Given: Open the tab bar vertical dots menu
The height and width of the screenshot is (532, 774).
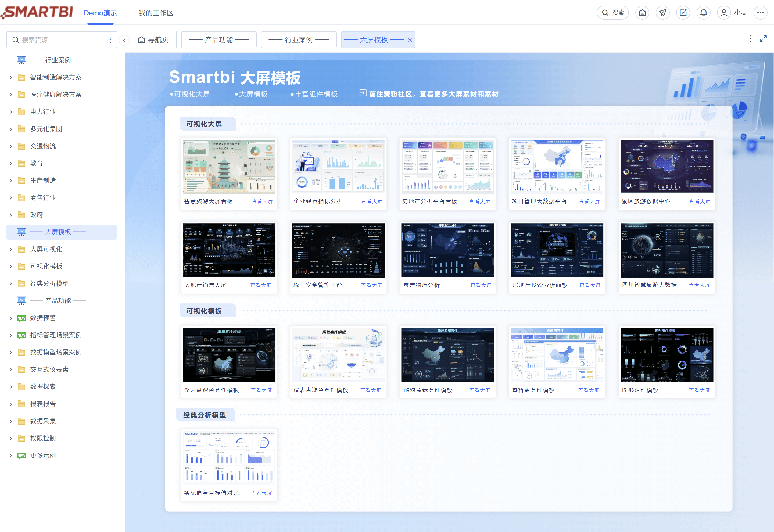Looking at the screenshot, I should [750, 39].
